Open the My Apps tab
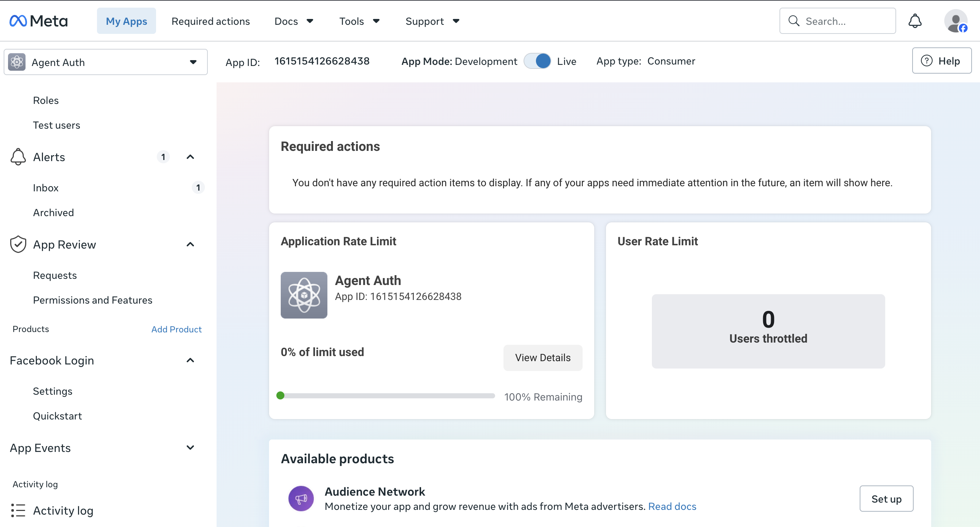 [x=126, y=21]
